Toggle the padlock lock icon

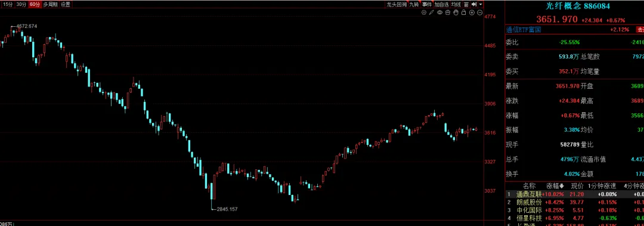464,13
